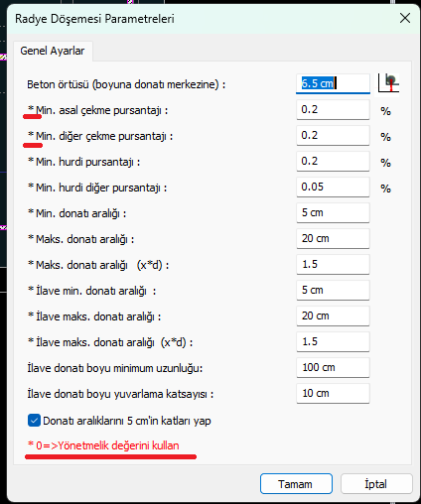Select the Min. asal çekme pursantajı field
The image size is (421, 504).
coord(333,109)
